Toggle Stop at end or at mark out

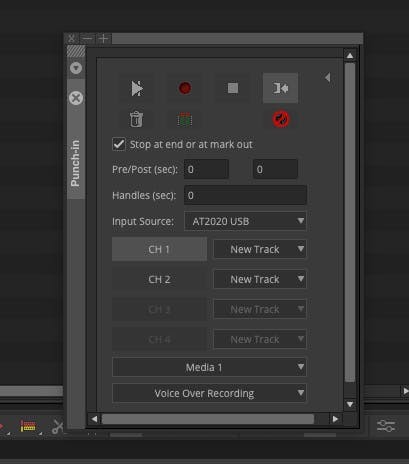[x=119, y=144]
